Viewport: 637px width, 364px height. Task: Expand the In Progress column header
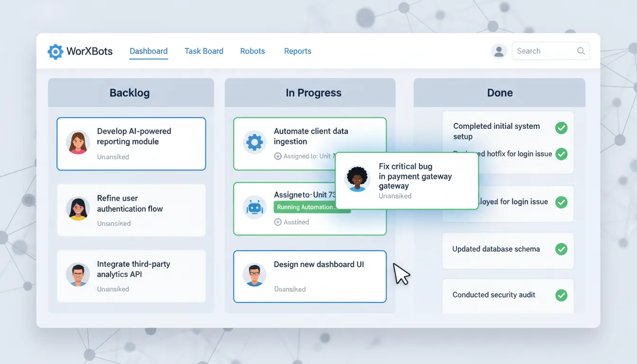pyautogui.click(x=313, y=92)
